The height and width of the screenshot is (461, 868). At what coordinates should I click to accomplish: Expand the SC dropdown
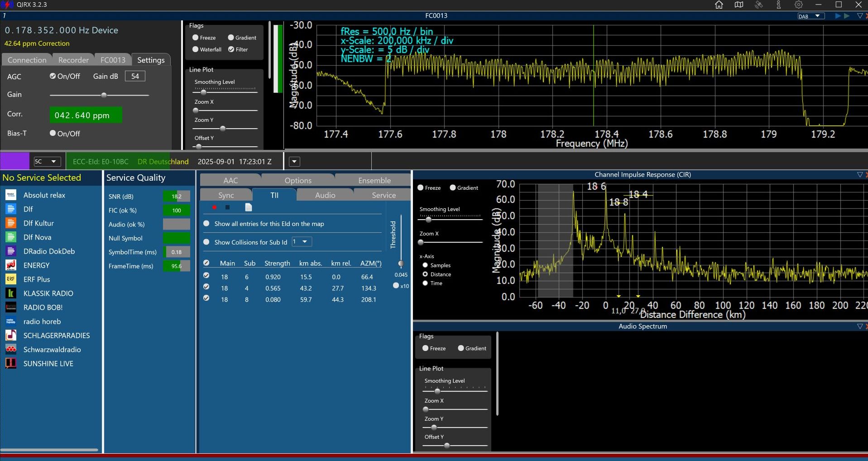click(x=47, y=162)
